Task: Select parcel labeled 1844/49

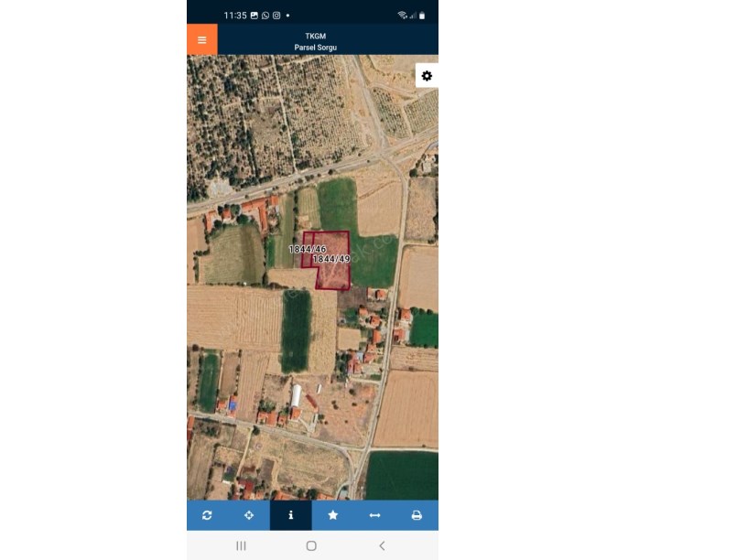Action: (x=331, y=259)
